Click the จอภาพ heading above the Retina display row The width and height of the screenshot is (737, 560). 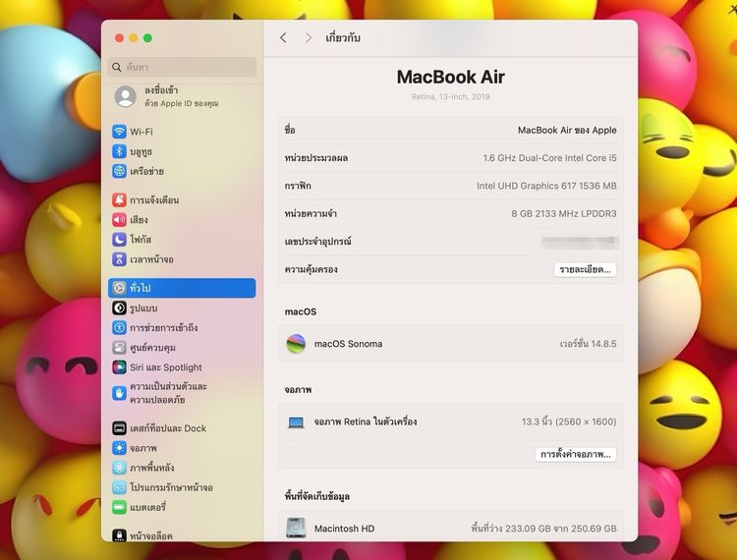298,390
